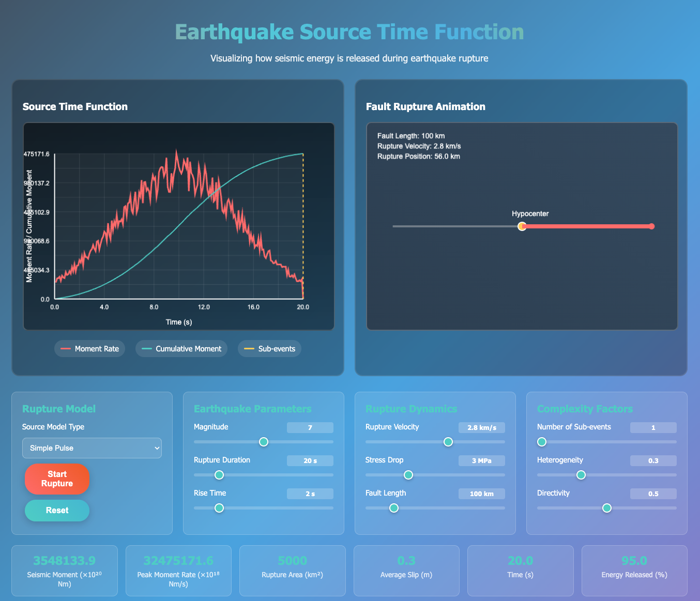This screenshot has height=601, width=700.
Task: Toggle the Sub-events legend item
Action: pyautogui.click(x=269, y=348)
